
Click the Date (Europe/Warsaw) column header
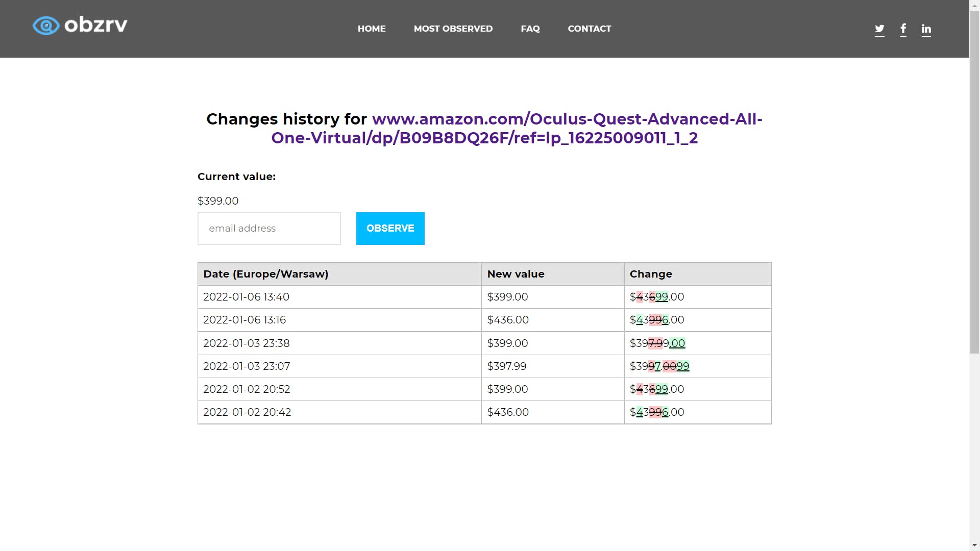click(339, 274)
